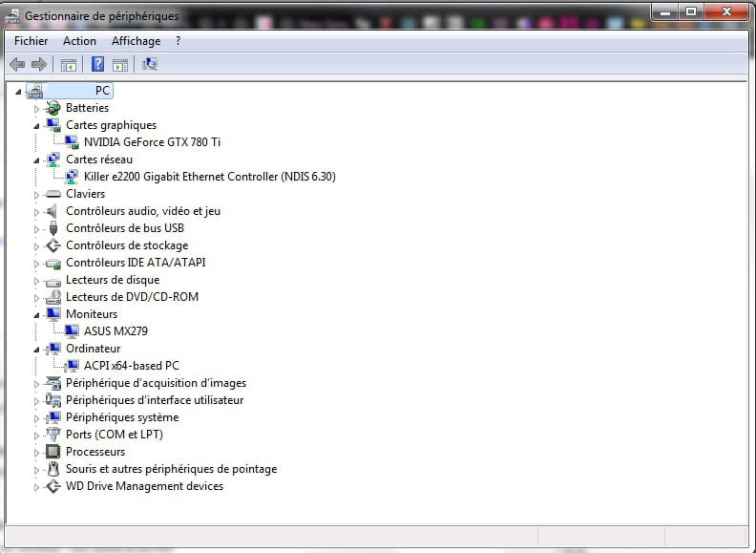Select 'Lecteurs de DVD/CD-ROM' label
756x553 pixels.
[x=132, y=297]
